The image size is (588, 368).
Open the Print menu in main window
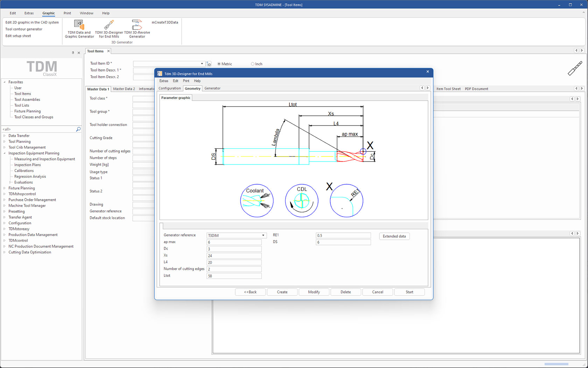click(67, 13)
